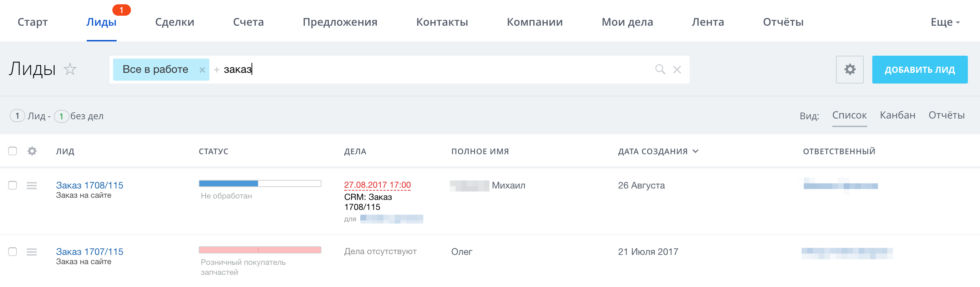Click status progress bar of Заказ 1708/115
The width and height of the screenshot is (980, 287).
point(260,184)
